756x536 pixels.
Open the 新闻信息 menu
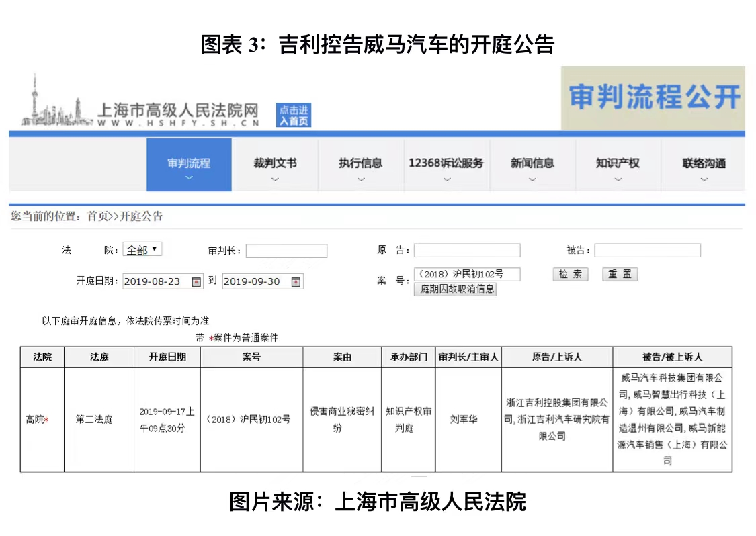pos(533,161)
